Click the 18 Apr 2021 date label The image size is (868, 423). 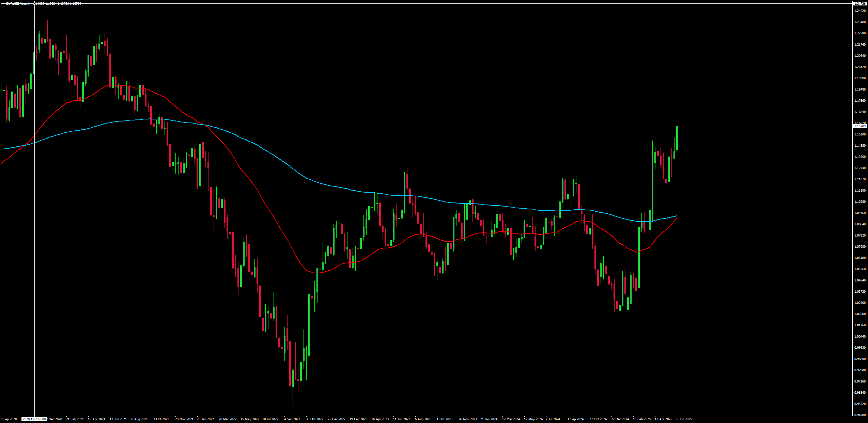pyautogui.click(x=97, y=419)
